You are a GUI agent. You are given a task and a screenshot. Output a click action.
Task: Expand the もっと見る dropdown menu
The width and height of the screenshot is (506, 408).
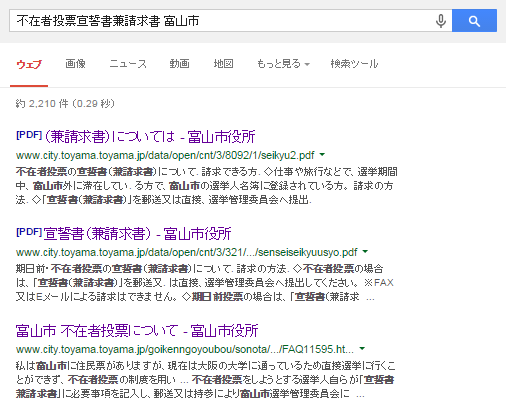click(283, 63)
